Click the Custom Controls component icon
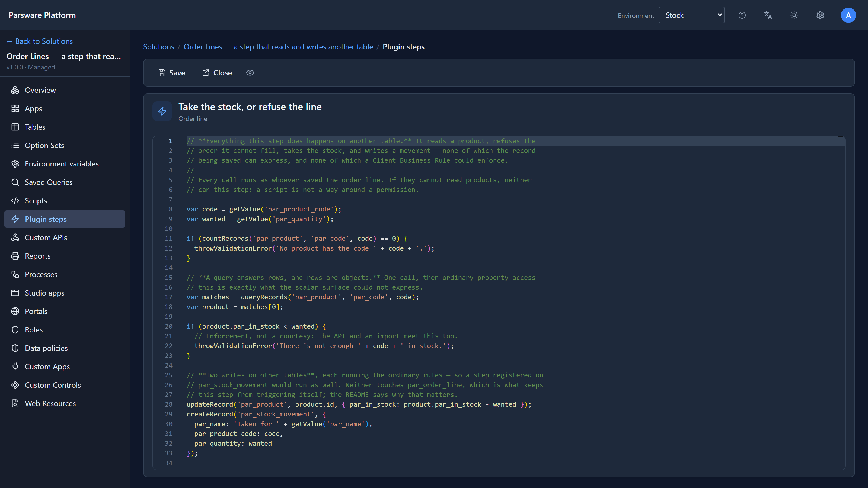 coord(15,385)
